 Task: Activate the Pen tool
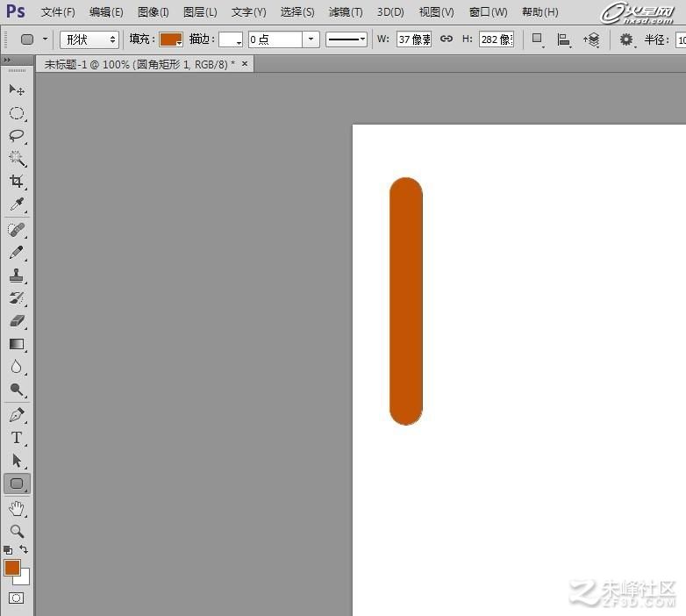pyautogui.click(x=17, y=415)
